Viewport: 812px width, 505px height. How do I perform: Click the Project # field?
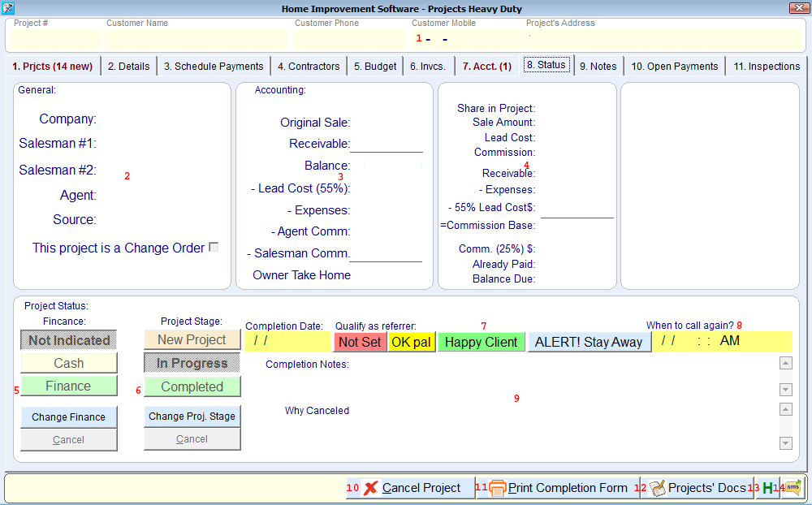tap(56, 39)
